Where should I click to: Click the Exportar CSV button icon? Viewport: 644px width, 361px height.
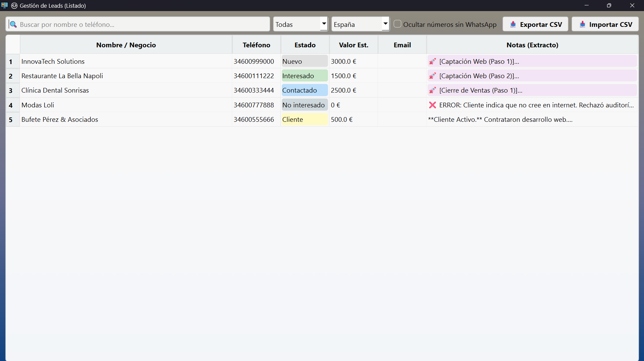coord(513,24)
